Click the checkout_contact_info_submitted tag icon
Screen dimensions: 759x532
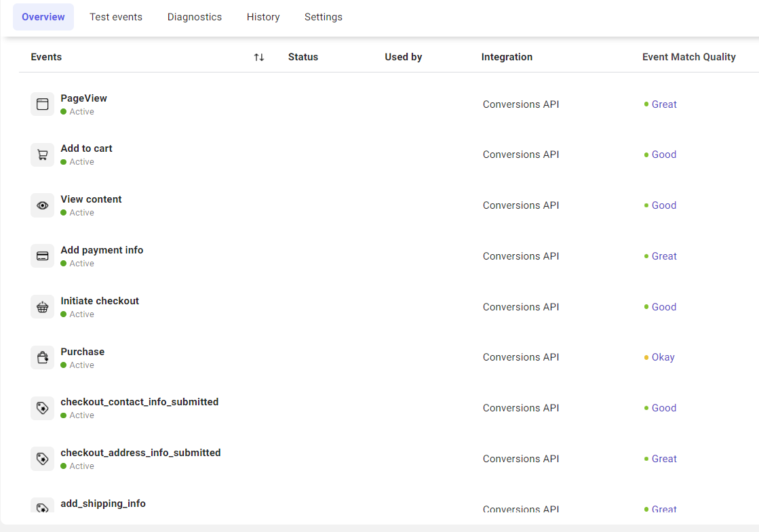point(42,408)
